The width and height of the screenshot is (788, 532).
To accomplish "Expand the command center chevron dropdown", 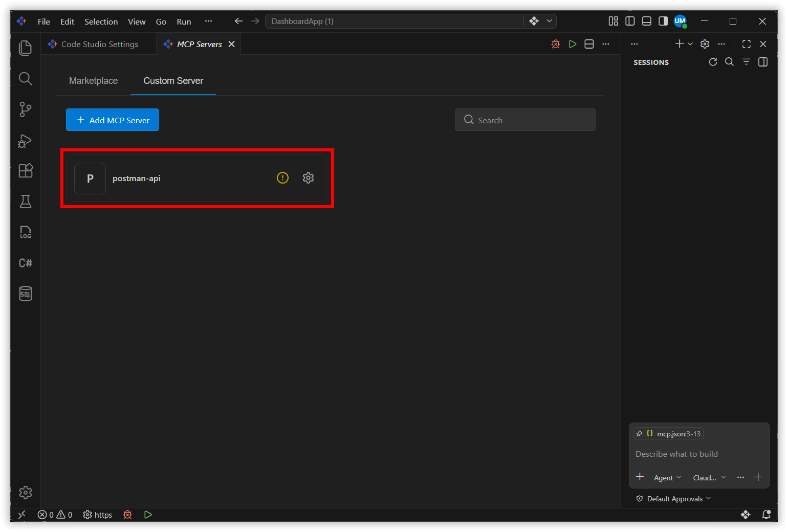I will click(x=549, y=21).
